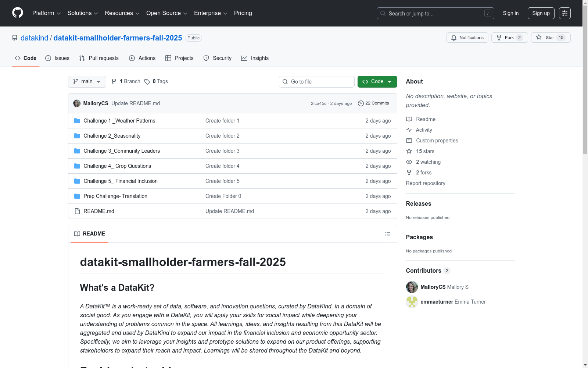The width and height of the screenshot is (588, 368).
Task: Open the green Code dropdown button
Action: pyautogui.click(x=377, y=82)
